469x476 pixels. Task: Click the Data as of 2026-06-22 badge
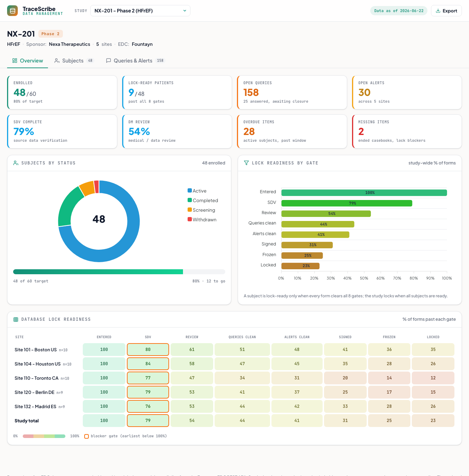(399, 11)
